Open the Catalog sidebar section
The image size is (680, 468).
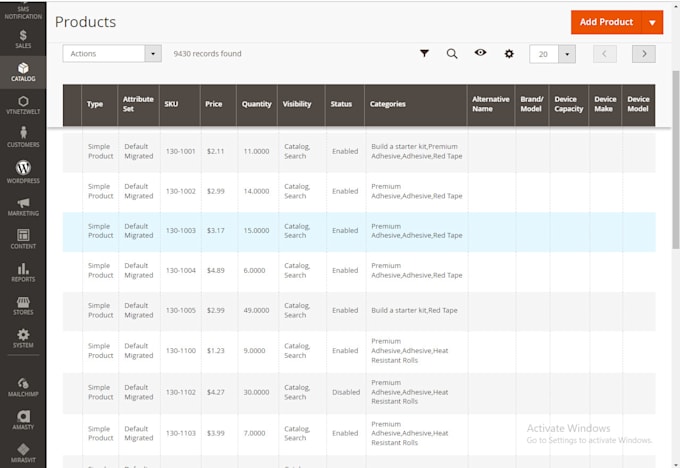pyautogui.click(x=23, y=72)
